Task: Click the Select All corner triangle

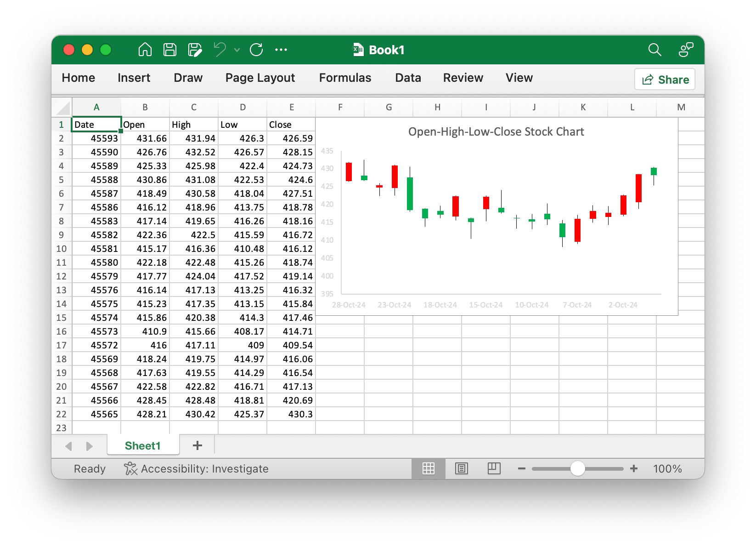Action: click(x=62, y=108)
